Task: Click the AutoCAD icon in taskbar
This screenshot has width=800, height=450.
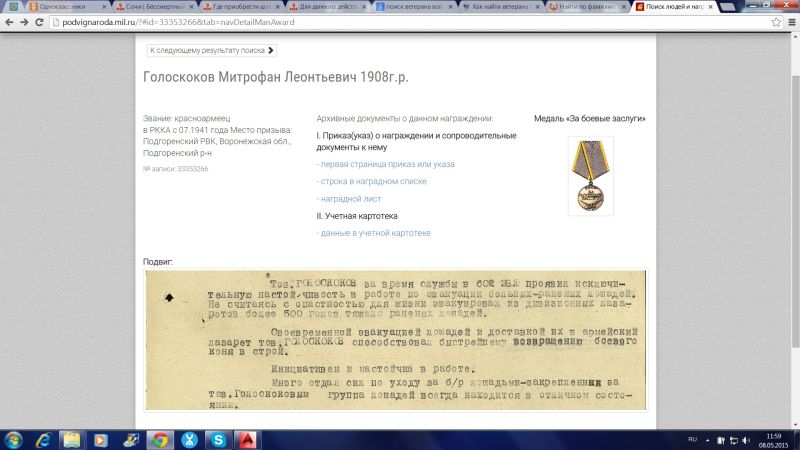Action: click(x=246, y=439)
